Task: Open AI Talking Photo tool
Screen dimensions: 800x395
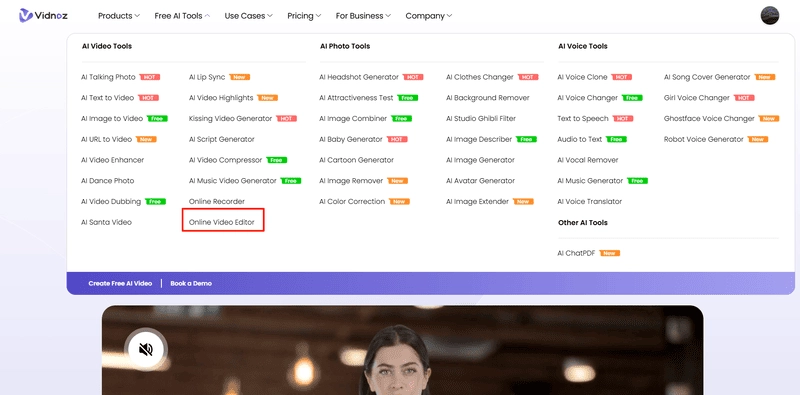Action: click(x=108, y=77)
